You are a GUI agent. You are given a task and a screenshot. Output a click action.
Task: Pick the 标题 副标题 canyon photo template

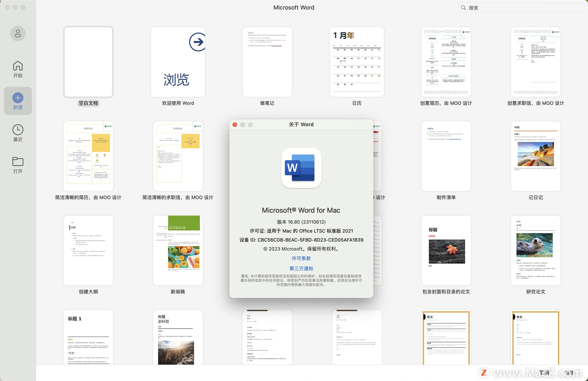[x=178, y=337]
